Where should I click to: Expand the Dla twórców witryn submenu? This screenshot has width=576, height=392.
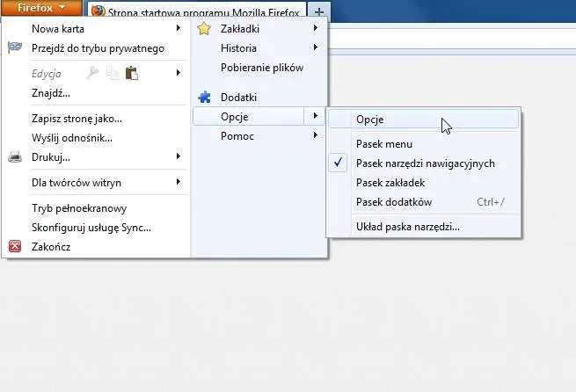(76, 183)
